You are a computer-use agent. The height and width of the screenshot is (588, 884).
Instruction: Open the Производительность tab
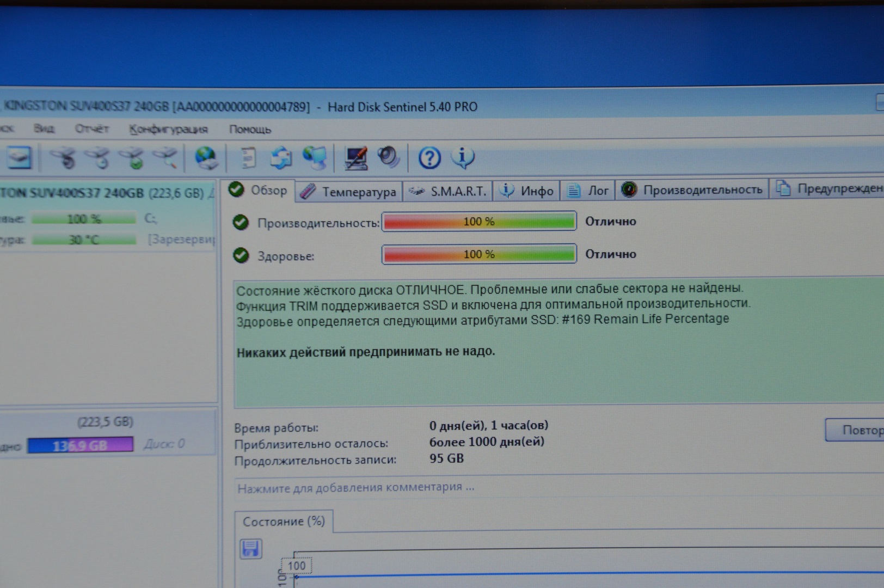point(692,189)
